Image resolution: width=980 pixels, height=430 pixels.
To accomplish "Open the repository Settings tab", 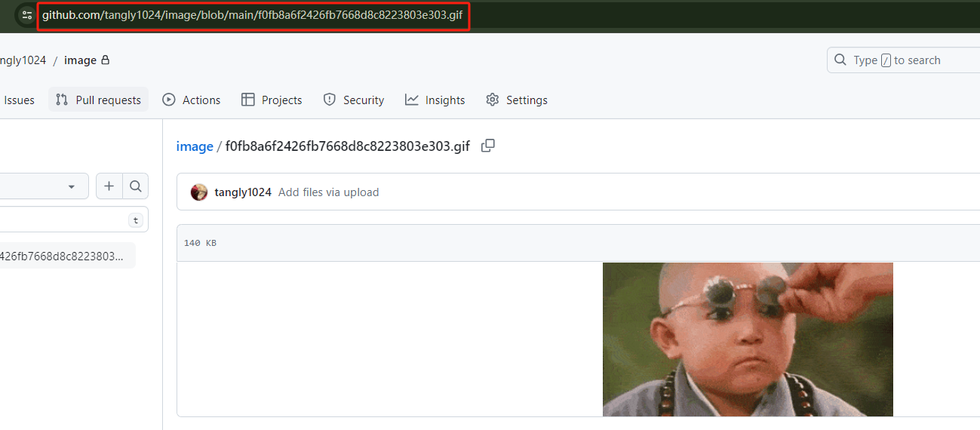I will click(x=517, y=100).
